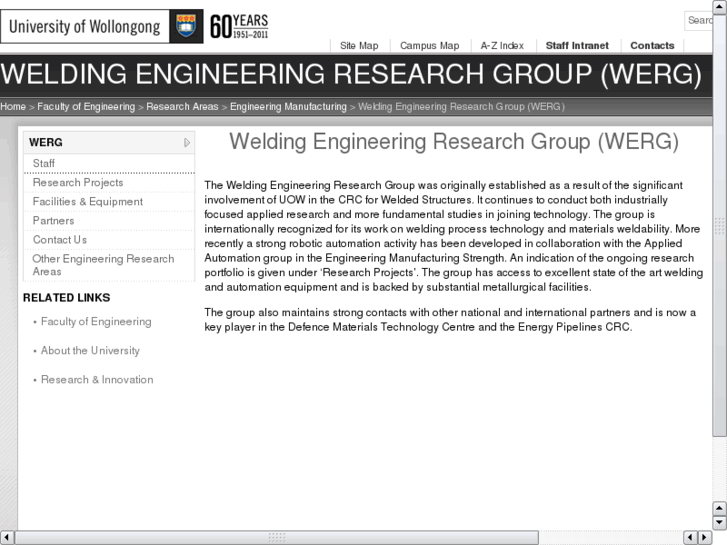727x545 pixels.
Task: Click the horizontal scrollbar left arrow at far left
Action: (x=7, y=537)
